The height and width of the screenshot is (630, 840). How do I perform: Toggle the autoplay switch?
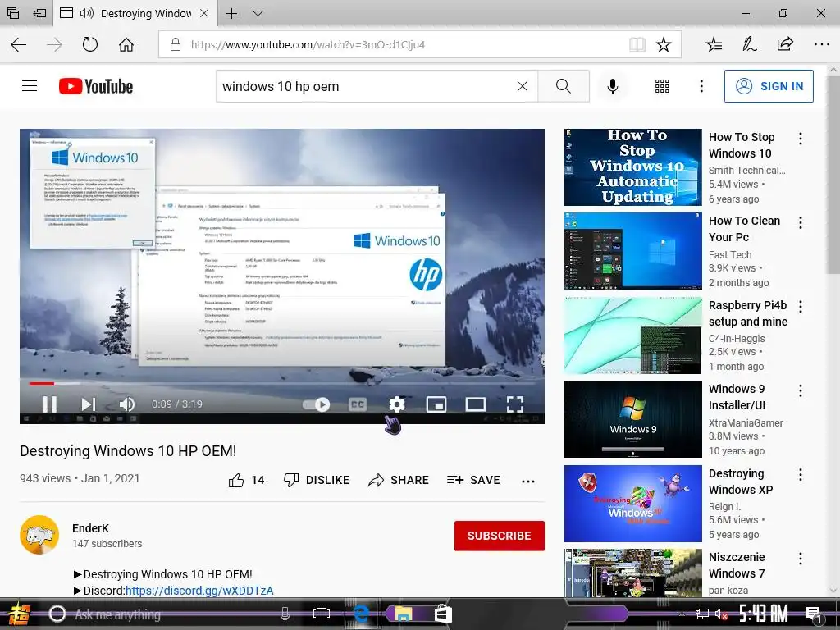pos(316,404)
